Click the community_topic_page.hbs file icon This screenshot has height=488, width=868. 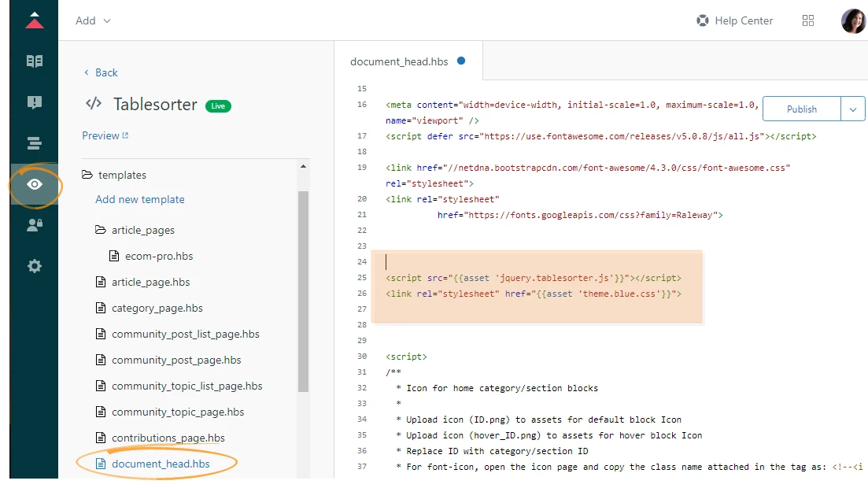(x=101, y=412)
